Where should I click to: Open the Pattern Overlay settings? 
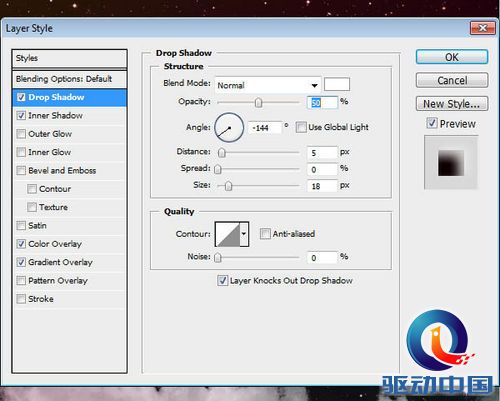(x=58, y=281)
